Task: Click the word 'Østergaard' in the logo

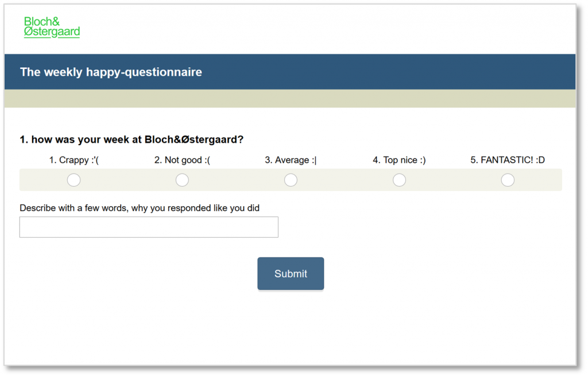Action: (52, 32)
